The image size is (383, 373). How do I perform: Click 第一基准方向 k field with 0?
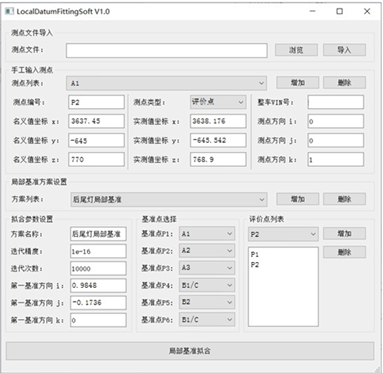[98, 320]
